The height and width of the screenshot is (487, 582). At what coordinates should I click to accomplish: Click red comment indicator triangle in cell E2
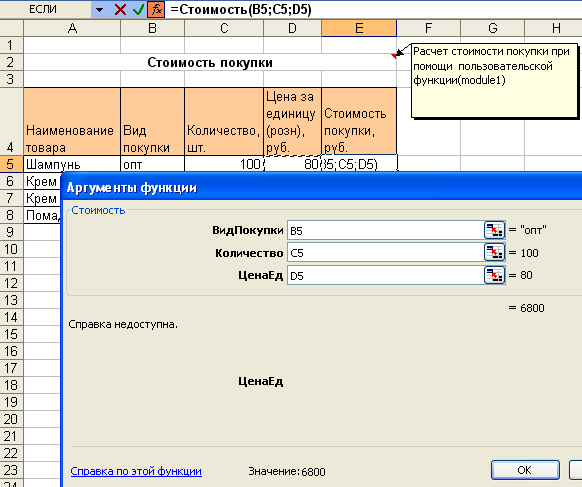click(x=393, y=56)
